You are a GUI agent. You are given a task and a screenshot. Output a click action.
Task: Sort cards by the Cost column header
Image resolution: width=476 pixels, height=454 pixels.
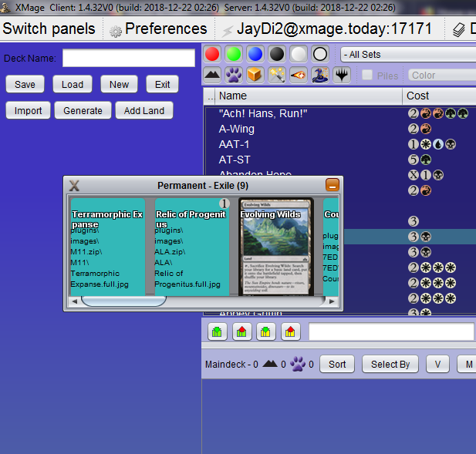pos(439,96)
